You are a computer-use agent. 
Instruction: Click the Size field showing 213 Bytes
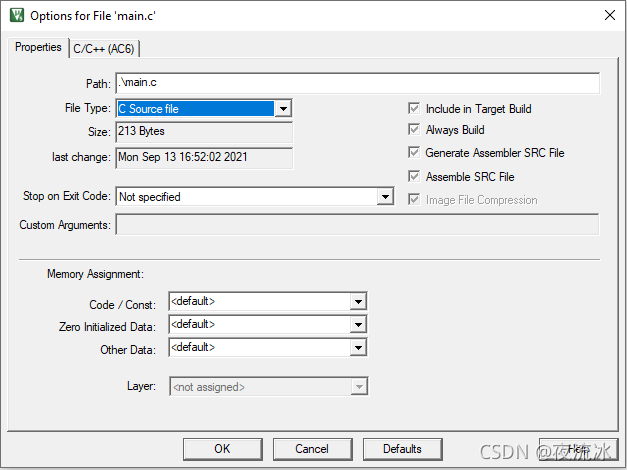point(204,132)
